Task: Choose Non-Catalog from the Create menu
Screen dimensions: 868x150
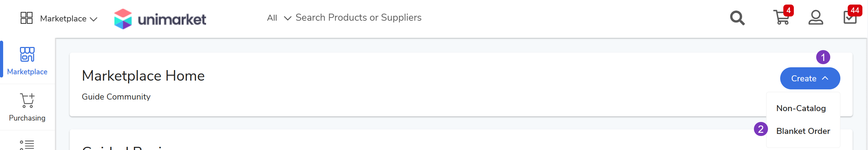Action: [801, 108]
